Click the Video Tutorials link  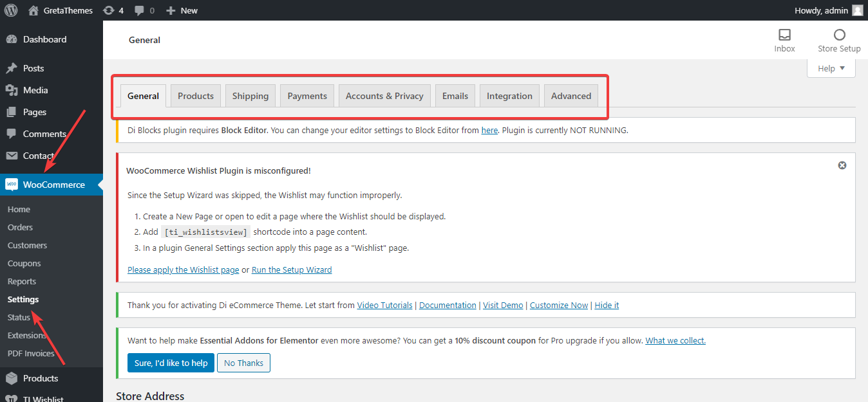tap(384, 306)
